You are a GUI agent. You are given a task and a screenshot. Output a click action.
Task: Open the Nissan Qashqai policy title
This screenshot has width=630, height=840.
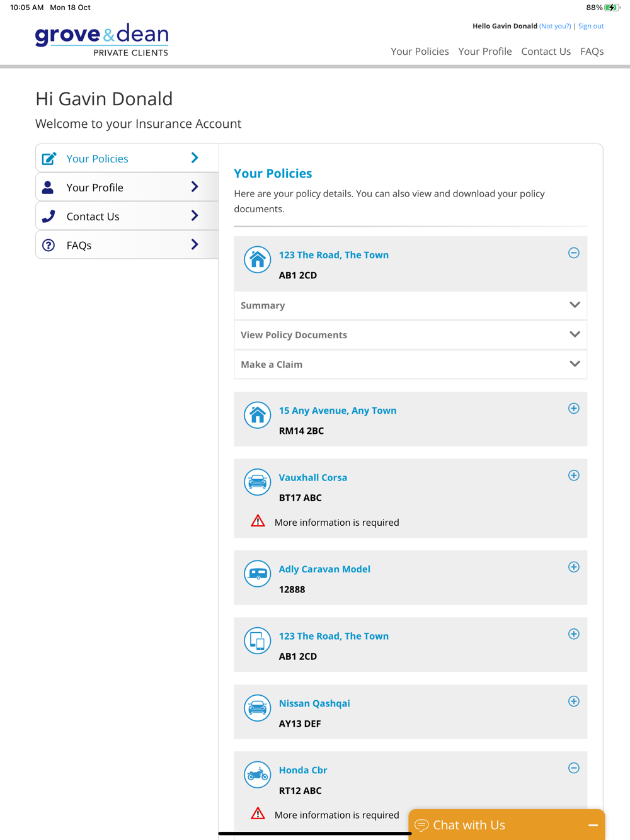(x=314, y=703)
